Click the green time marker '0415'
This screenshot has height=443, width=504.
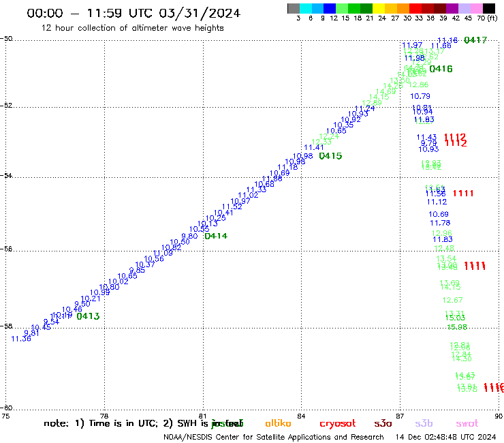tap(330, 156)
